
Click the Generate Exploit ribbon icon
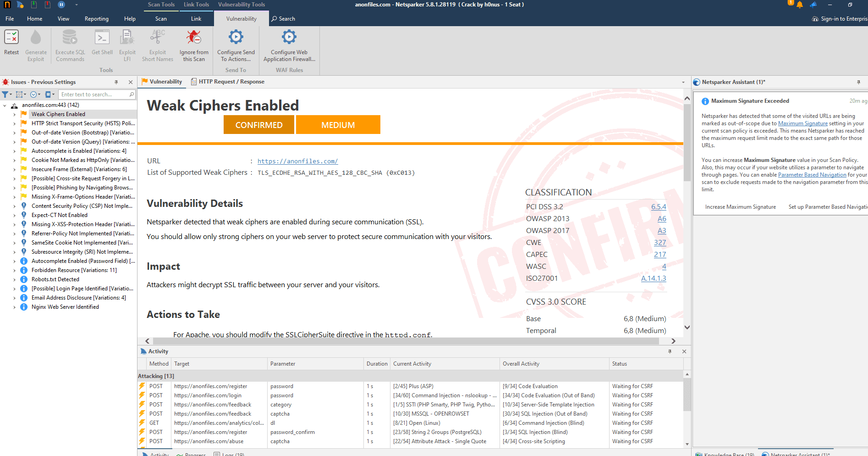[36, 45]
